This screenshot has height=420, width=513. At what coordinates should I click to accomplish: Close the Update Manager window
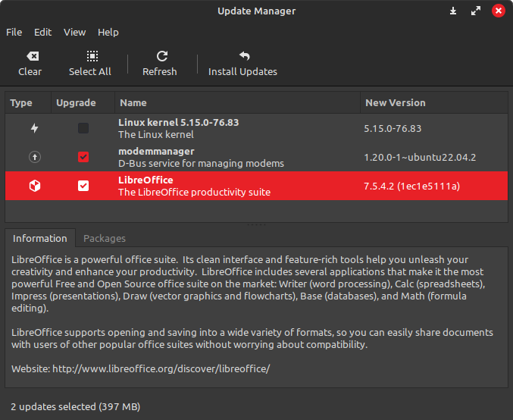coord(499,11)
